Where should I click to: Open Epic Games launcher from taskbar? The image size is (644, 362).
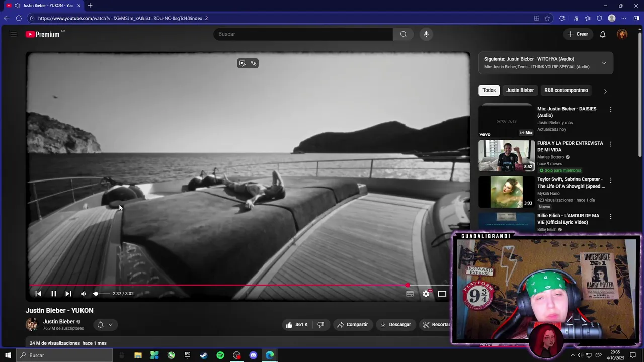(187, 355)
